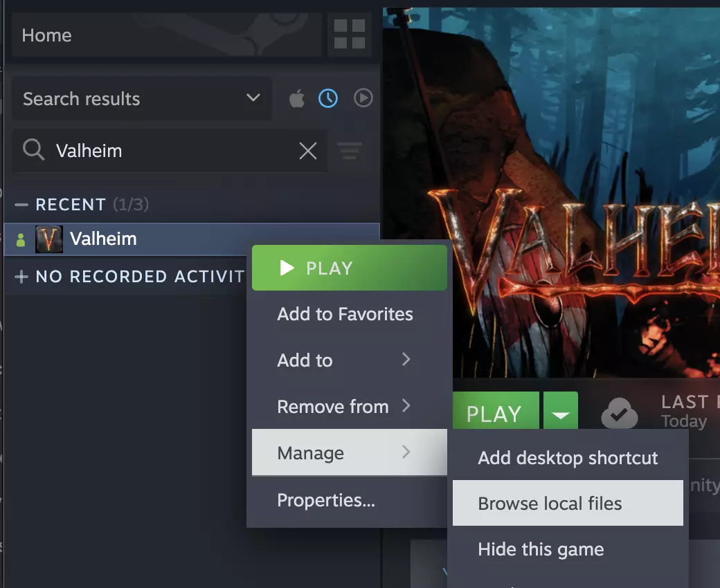This screenshot has width=720, height=588.
Task: Open the grid collections view icon
Action: [350, 34]
